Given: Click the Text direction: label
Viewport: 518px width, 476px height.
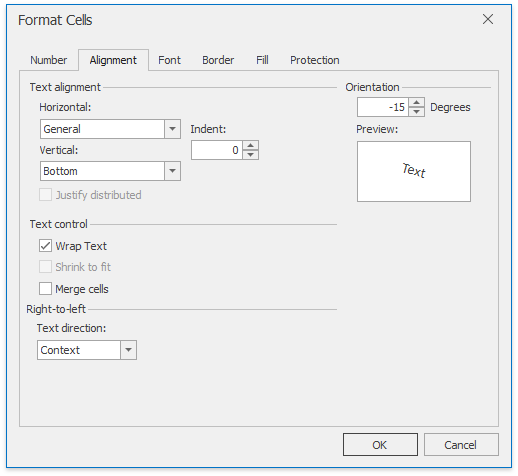Looking at the screenshot, I should [x=71, y=328].
